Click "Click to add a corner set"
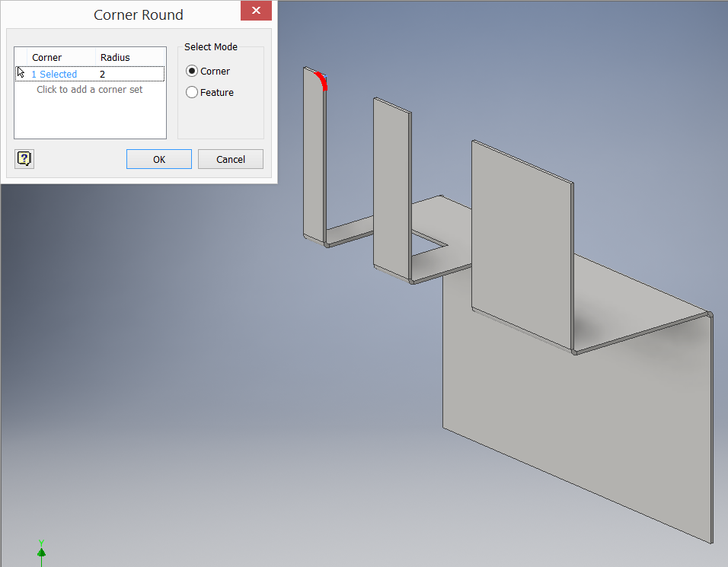 [x=89, y=89]
